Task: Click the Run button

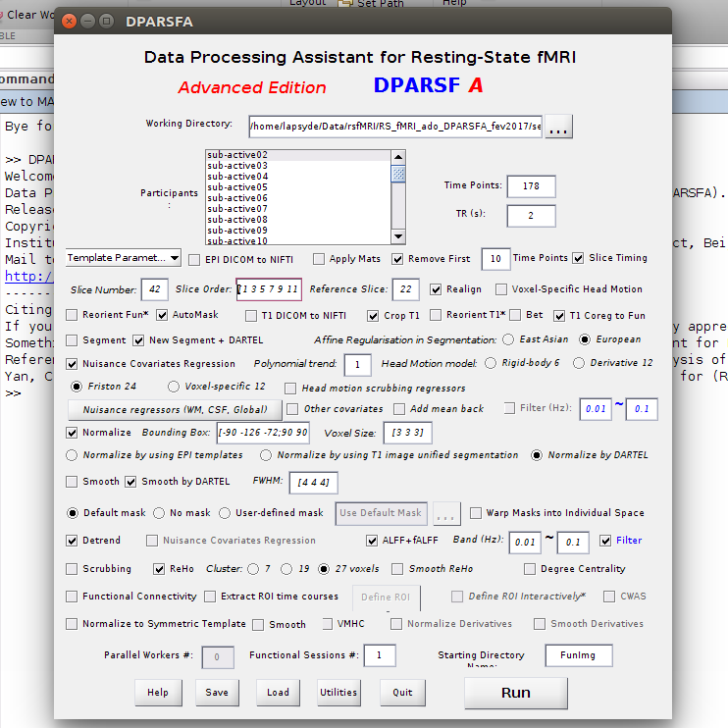Action: [516, 694]
